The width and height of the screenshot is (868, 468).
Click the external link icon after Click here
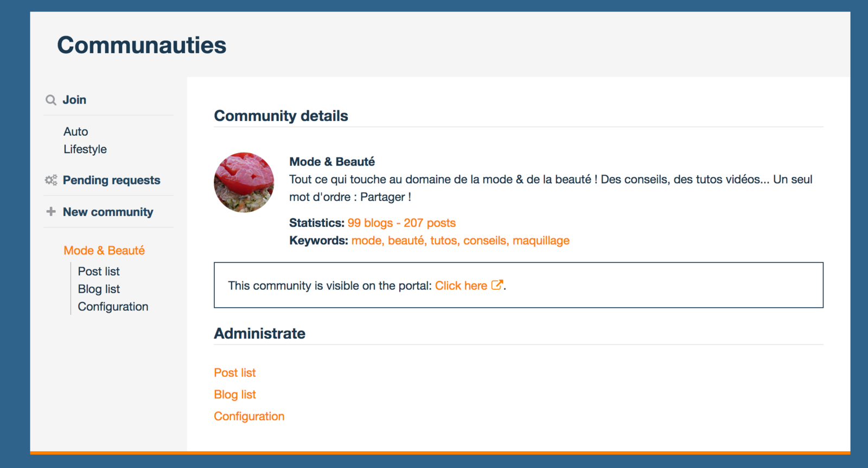497,285
